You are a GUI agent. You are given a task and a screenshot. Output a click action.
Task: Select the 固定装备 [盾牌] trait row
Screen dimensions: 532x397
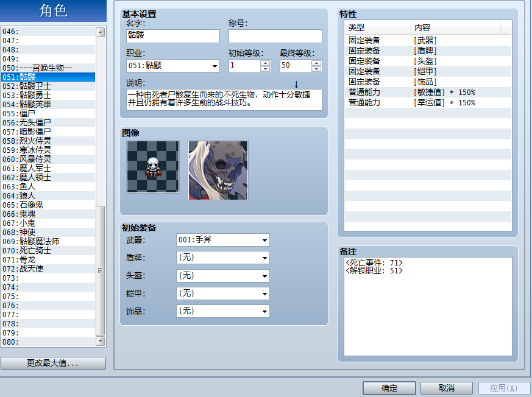[x=428, y=51]
